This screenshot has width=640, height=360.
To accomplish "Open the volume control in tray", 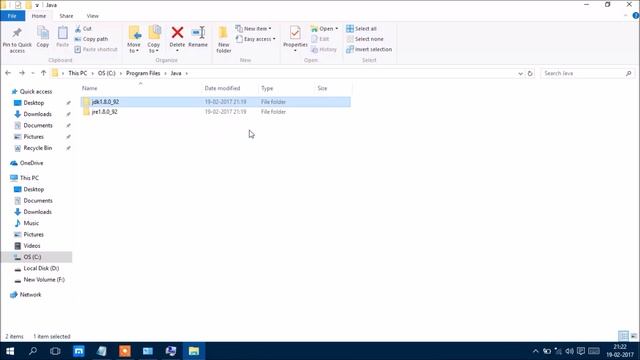I will coord(569,351).
